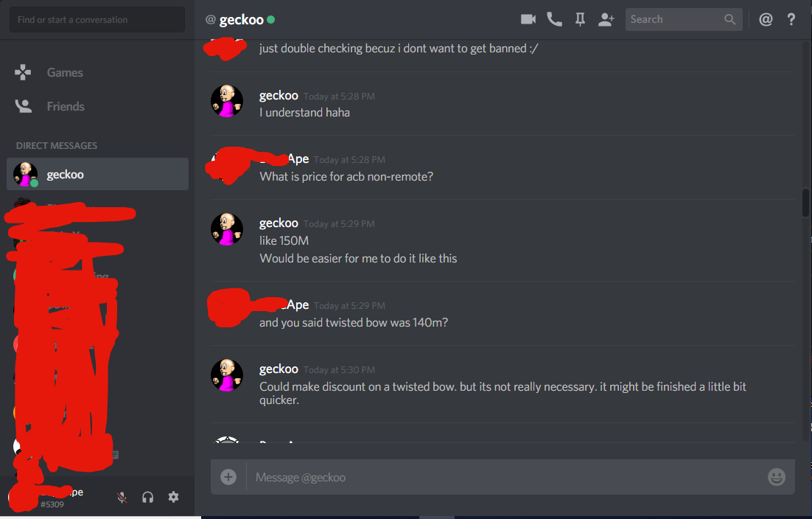
Task: Open pinned messages via the pin icon
Action: tap(580, 20)
